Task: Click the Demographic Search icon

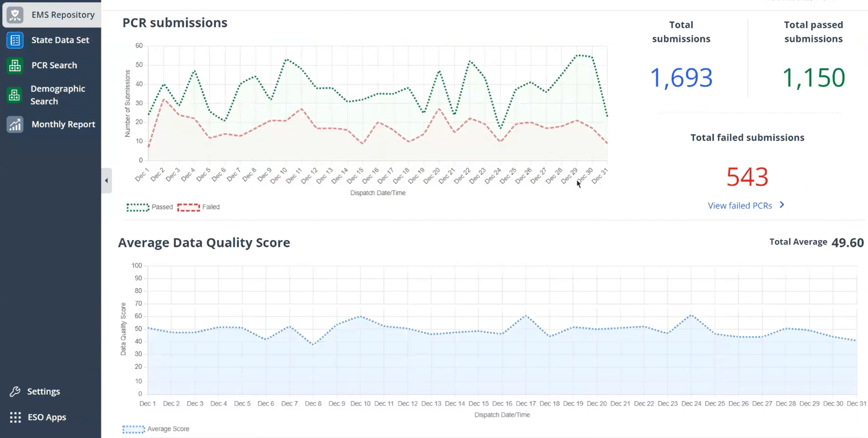Action: click(15, 95)
